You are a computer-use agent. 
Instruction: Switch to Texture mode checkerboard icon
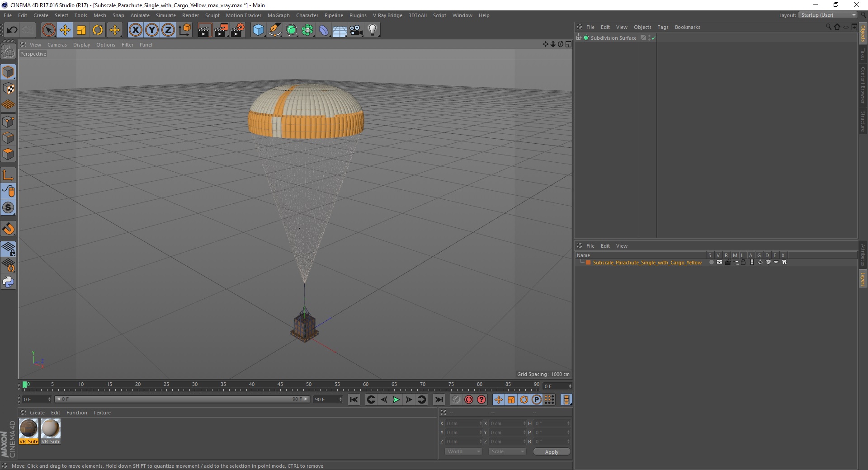(x=8, y=89)
